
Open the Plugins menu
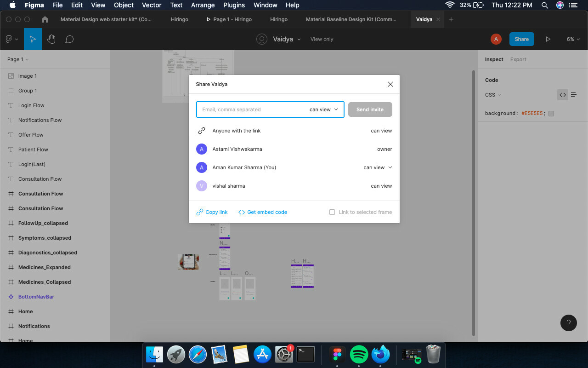[x=234, y=5]
